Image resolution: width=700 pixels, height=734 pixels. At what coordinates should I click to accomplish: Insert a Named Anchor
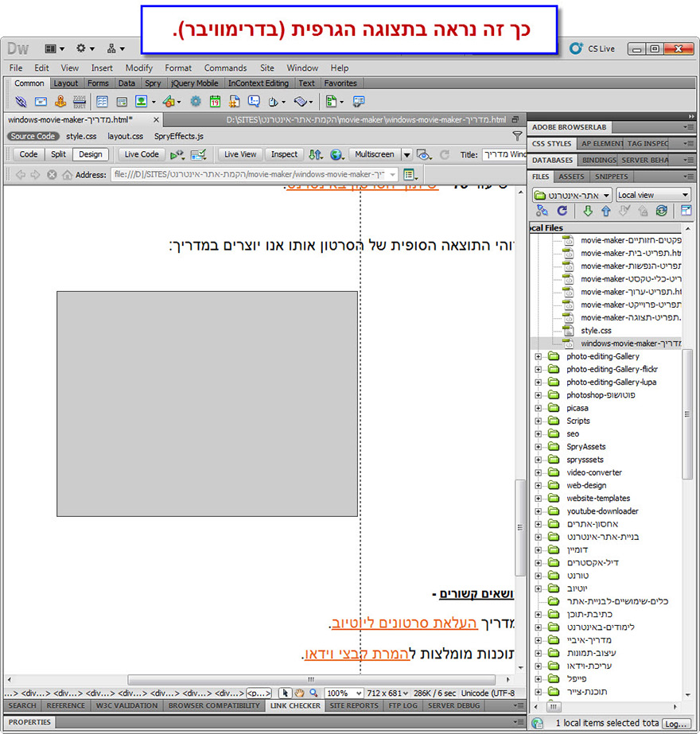(x=60, y=101)
